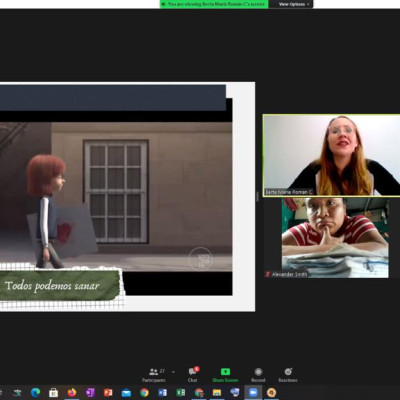Open OneNote from the taskbar
The width and height of the screenshot is (400, 400).
pos(90,393)
